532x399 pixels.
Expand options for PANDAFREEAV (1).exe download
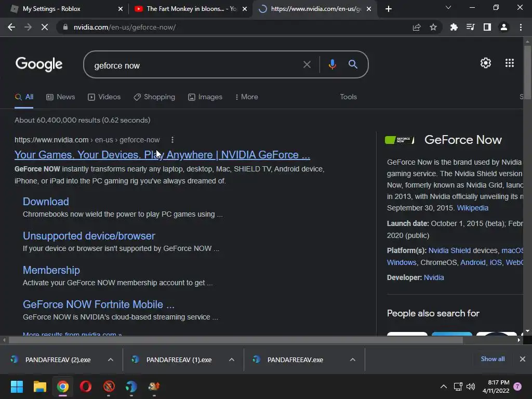click(232, 360)
